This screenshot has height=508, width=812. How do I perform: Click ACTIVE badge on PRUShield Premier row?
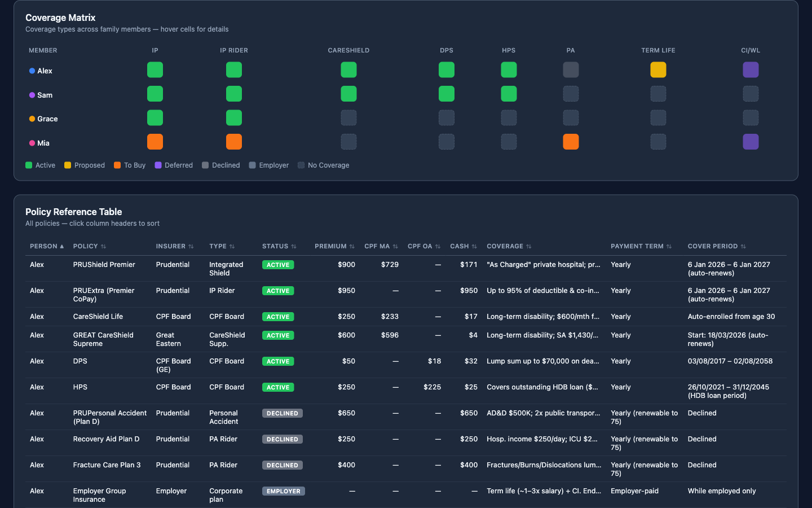[278, 265]
